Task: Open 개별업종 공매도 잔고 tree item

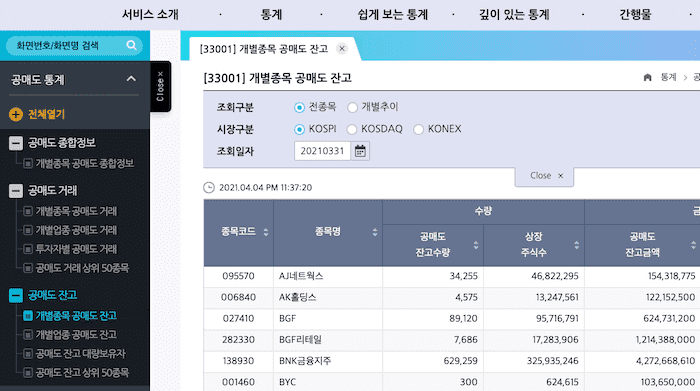Action: [x=76, y=335]
